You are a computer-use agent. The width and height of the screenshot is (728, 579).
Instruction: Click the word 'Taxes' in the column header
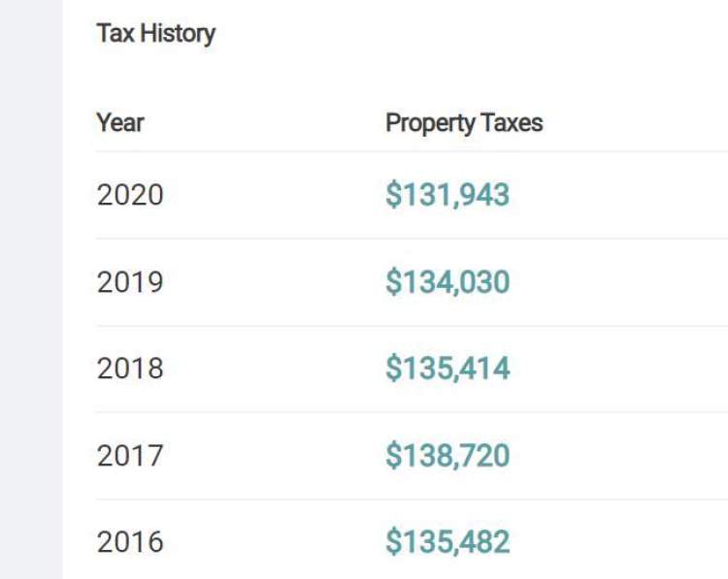(511, 123)
